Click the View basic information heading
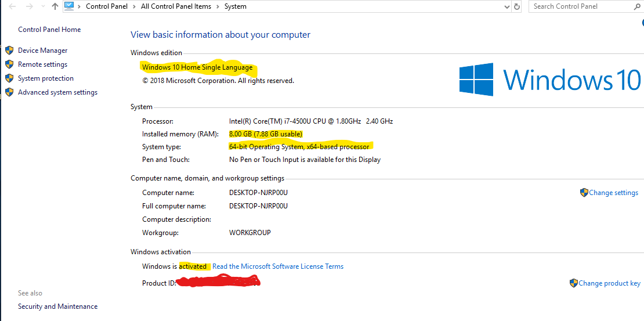 [x=220, y=35]
